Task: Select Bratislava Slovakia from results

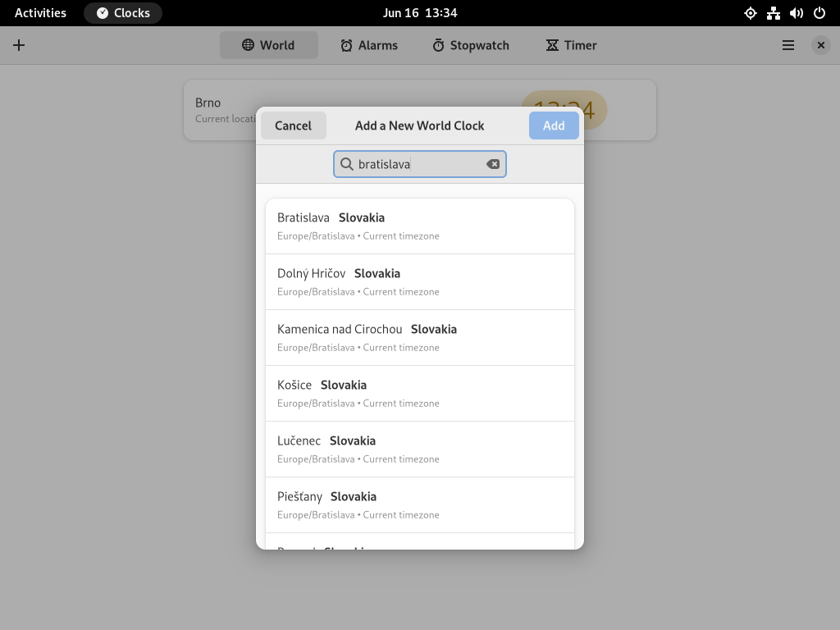Action: pyautogui.click(x=420, y=226)
